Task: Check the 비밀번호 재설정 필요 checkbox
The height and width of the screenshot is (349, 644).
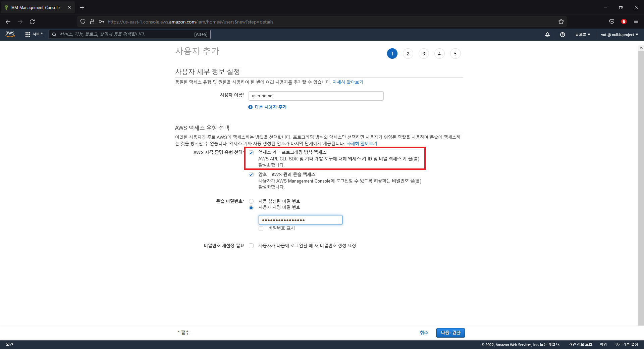Action: [x=251, y=246]
